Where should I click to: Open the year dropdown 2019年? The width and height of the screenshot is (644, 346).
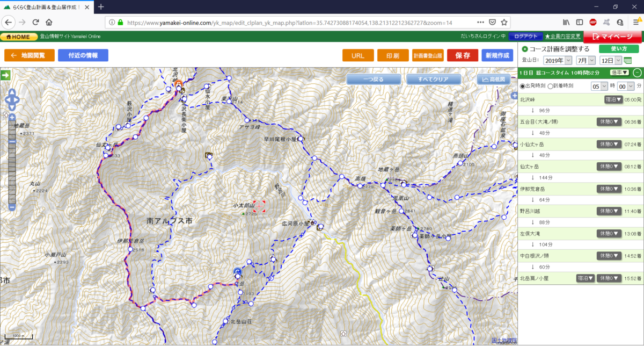click(558, 61)
